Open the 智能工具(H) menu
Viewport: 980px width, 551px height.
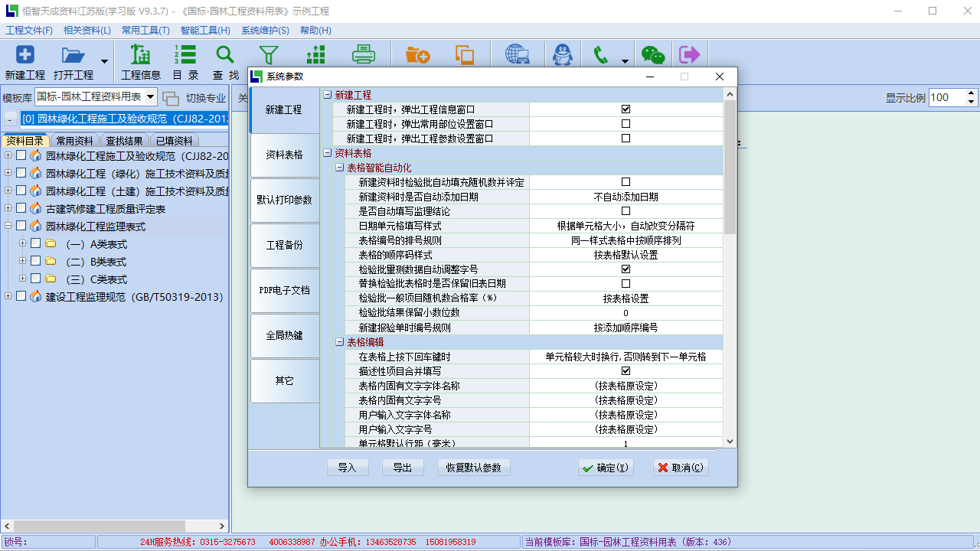point(203,30)
